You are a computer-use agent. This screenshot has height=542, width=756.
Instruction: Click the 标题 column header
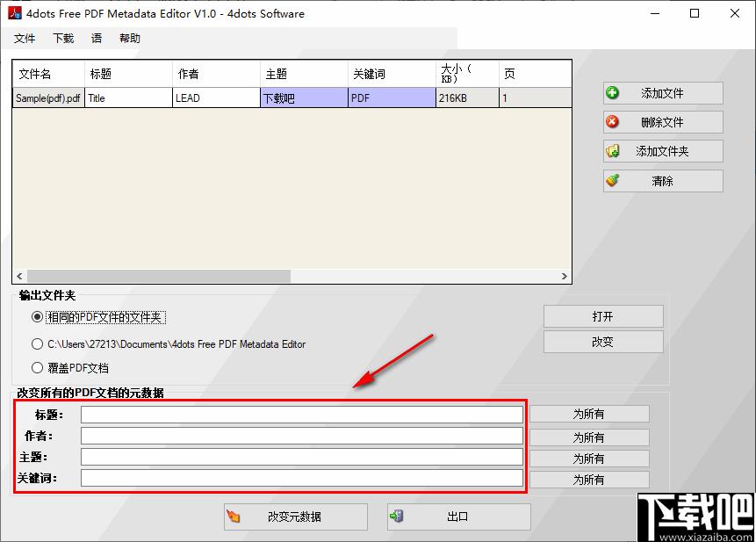coord(128,74)
